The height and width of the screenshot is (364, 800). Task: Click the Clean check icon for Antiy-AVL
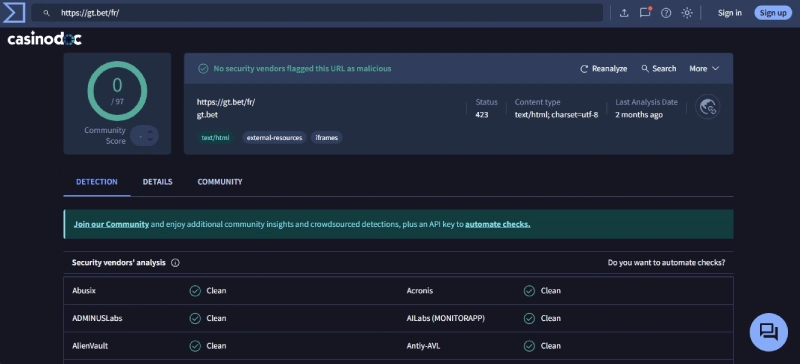[x=529, y=346]
